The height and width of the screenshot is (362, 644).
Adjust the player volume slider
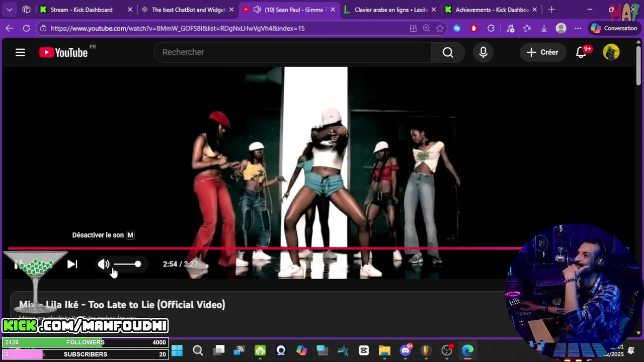[128, 264]
